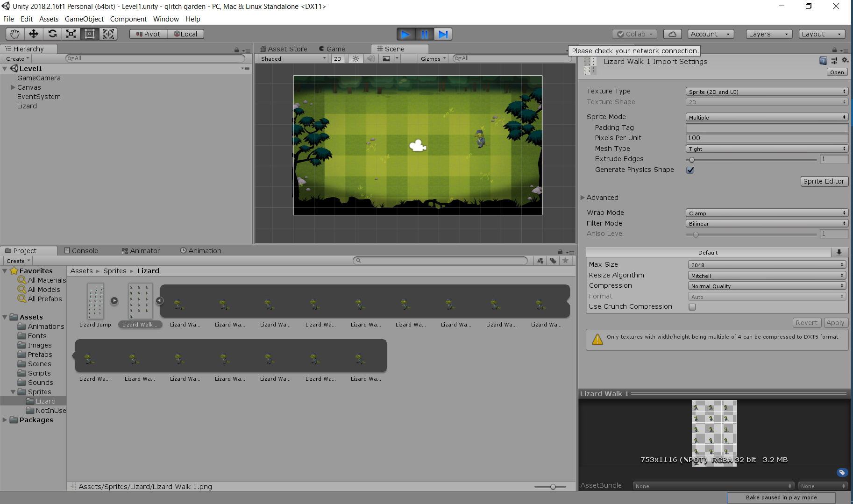Search by type in Project panel
Screen dimensions: 853x504
[x=540, y=261]
